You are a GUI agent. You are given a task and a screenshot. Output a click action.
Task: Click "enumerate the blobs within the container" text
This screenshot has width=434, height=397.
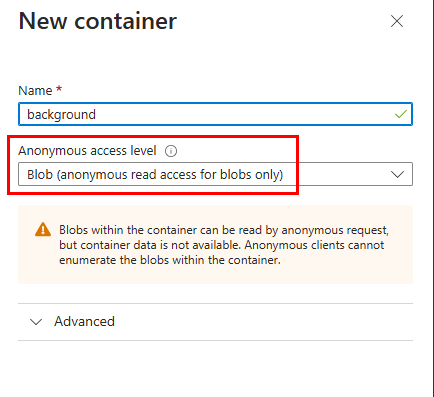tap(170, 260)
